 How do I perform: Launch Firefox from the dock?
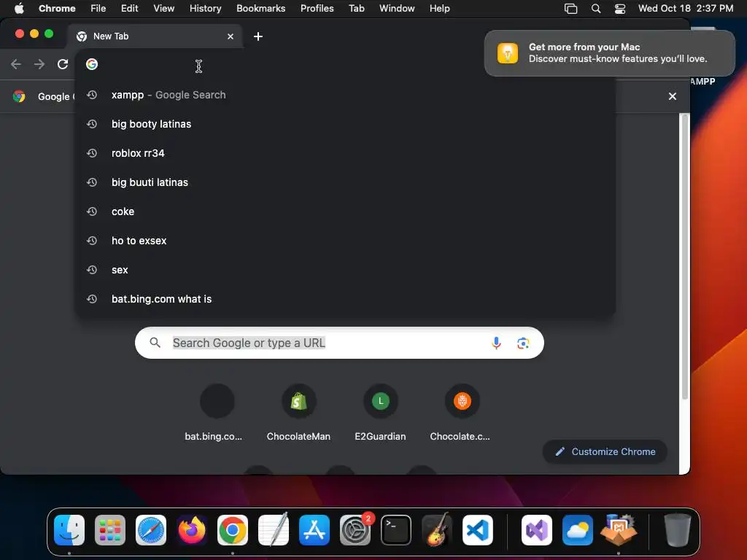tap(192, 530)
